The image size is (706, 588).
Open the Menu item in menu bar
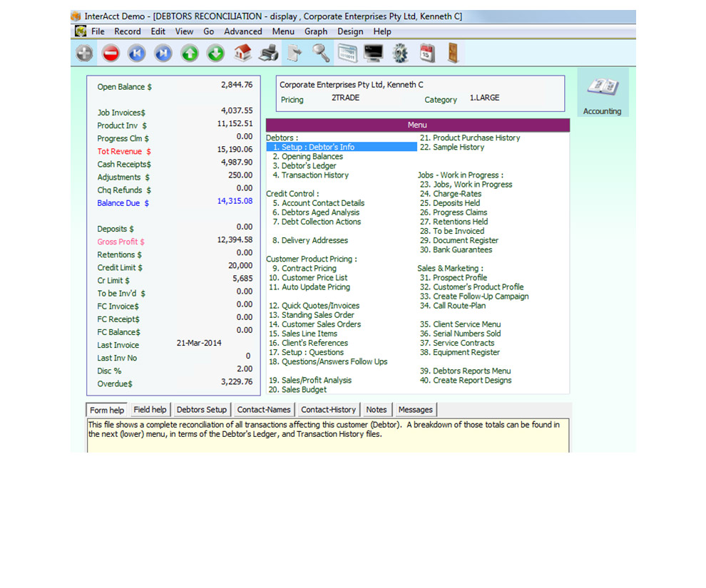[x=283, y=31]
